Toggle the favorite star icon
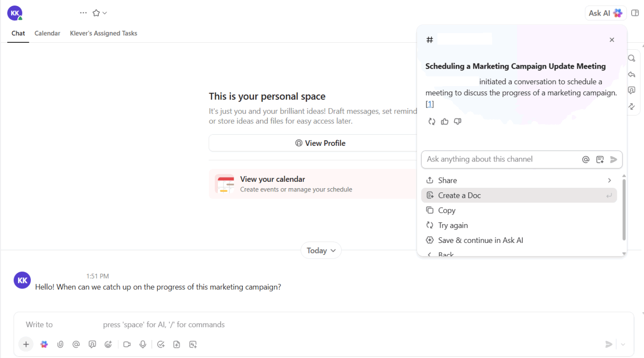Screen dimensions: 644x358 [96, 13]
